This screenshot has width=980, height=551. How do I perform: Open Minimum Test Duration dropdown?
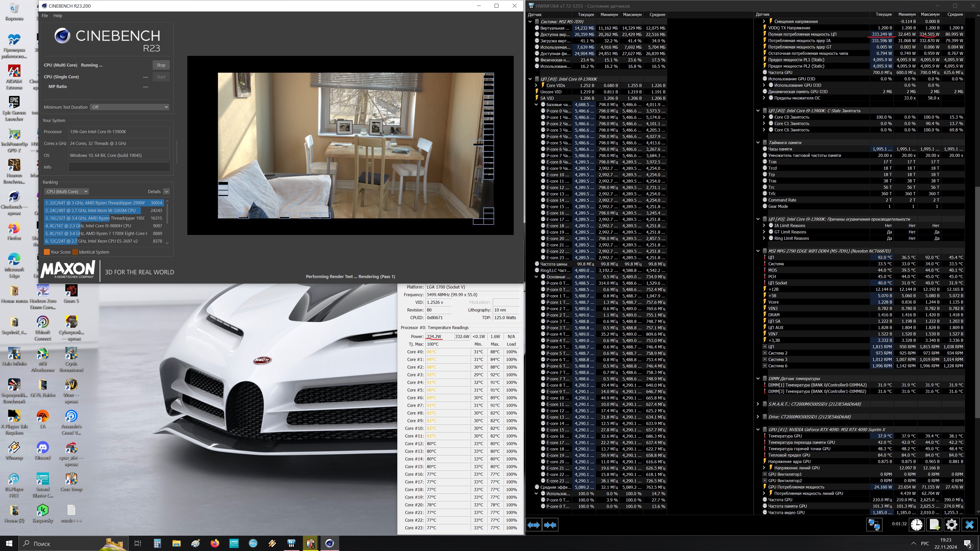click(x=129, y=107)
